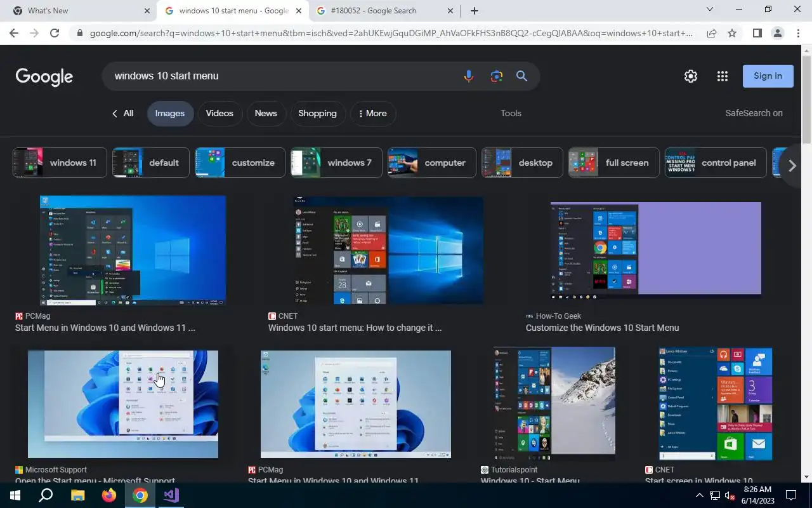Go back to All results
Viewport: 812px width, 508px height.
[122, 114]
